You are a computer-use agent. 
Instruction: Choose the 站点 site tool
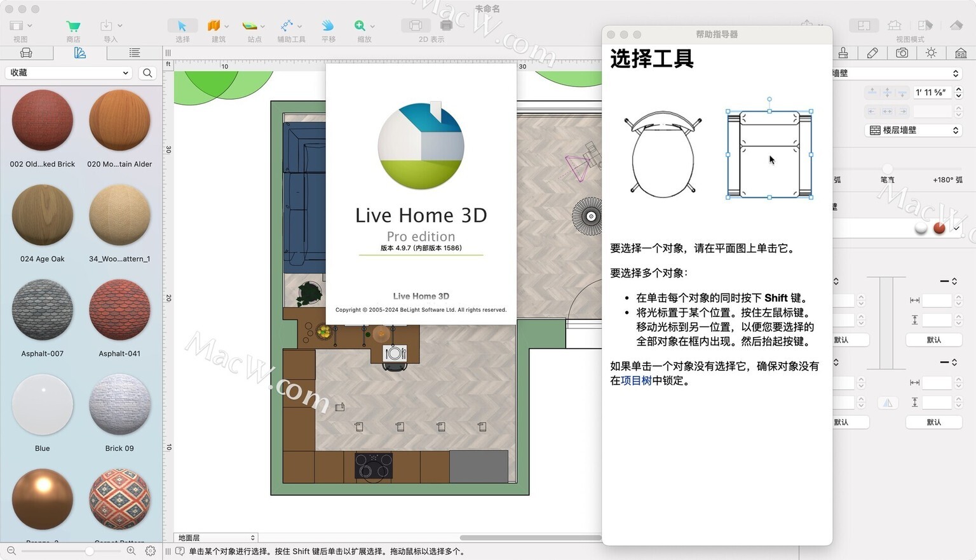(x=250, y=26)
